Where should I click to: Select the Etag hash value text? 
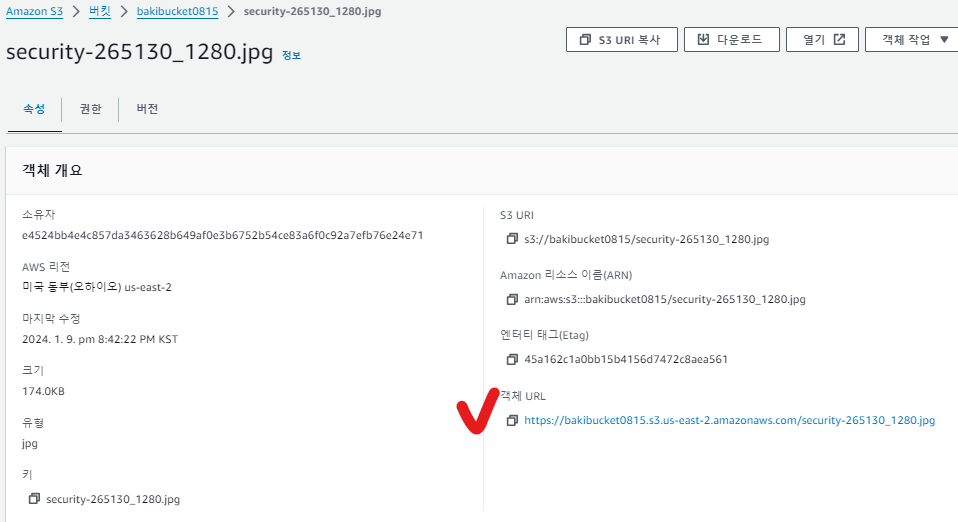(626, 359)
